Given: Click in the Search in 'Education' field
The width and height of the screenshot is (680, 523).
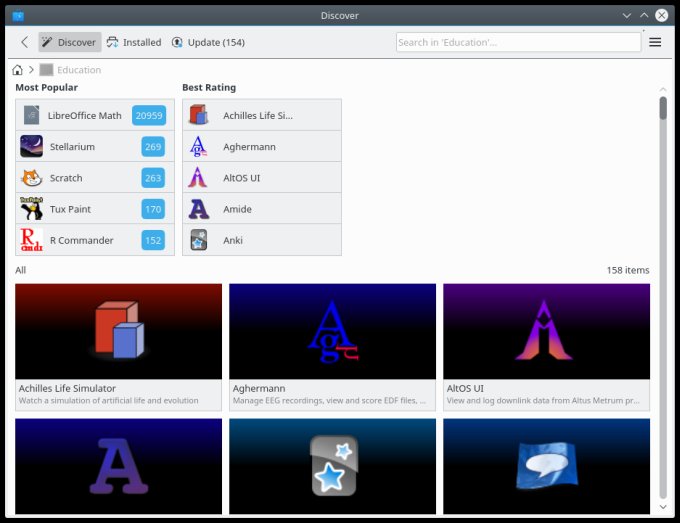Looking at the screenshot, I should [518, 42].
